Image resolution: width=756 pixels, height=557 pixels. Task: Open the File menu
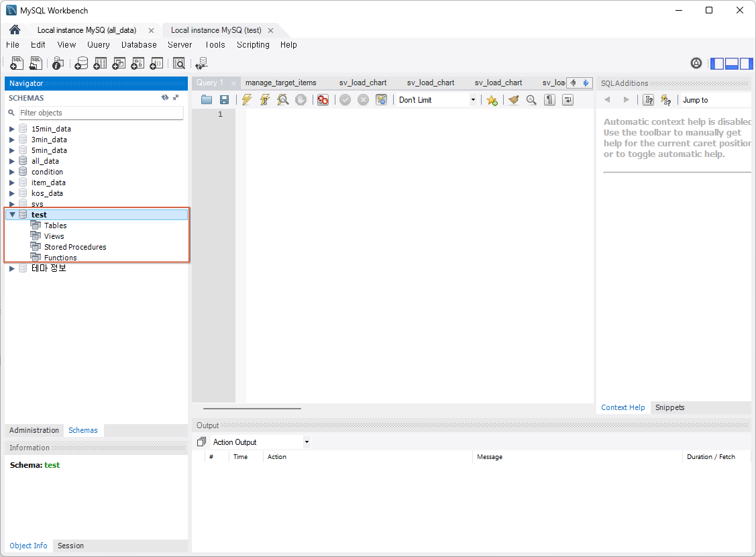coord(13,45)
